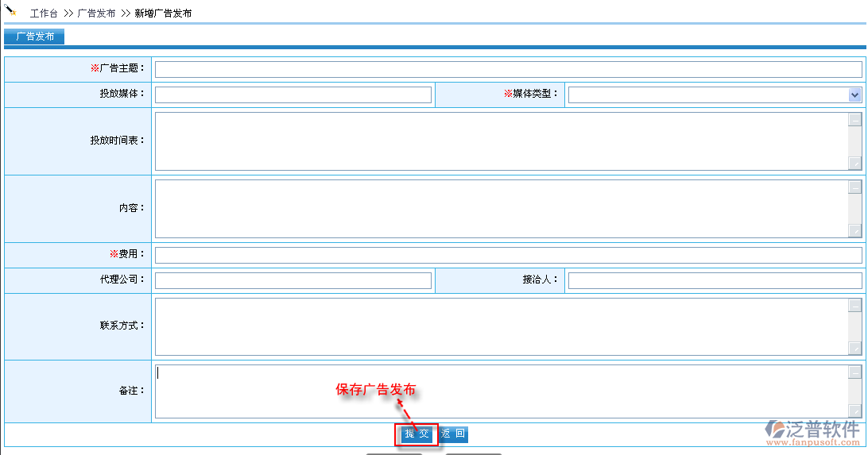
Task: Click into the 代理公司 field
Action: (x=293, y=280)
